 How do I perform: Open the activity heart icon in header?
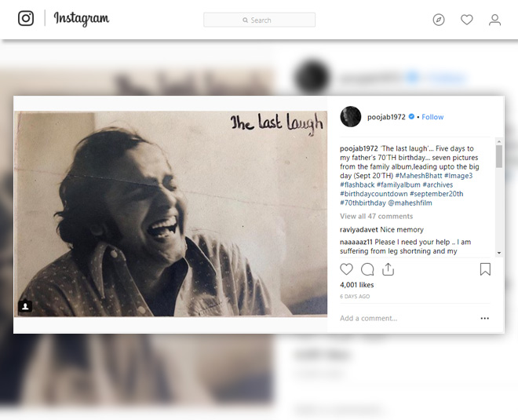(x=467, y=20)
